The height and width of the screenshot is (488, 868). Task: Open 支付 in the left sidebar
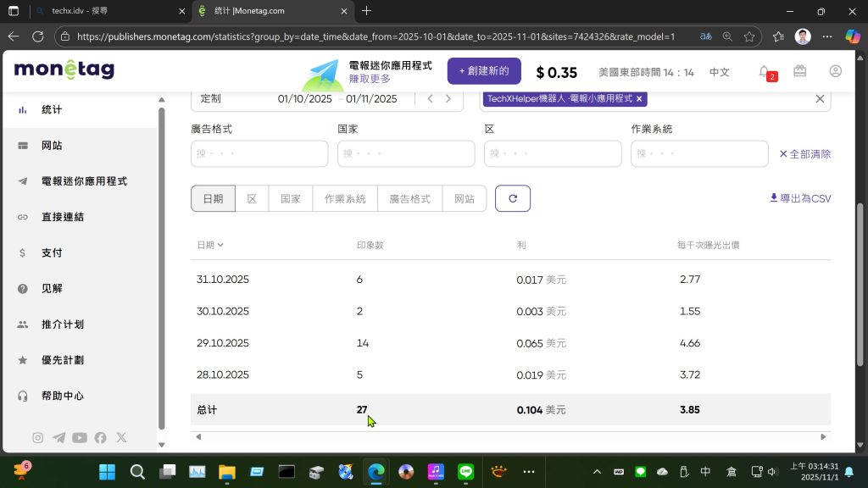pos(52,252)
